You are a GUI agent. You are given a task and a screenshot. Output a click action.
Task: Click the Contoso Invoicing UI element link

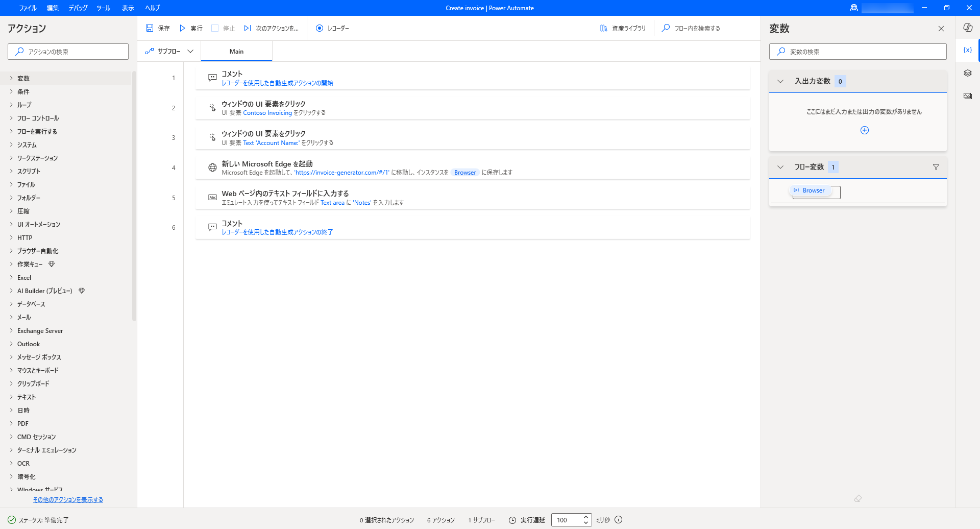coord(267,113)
